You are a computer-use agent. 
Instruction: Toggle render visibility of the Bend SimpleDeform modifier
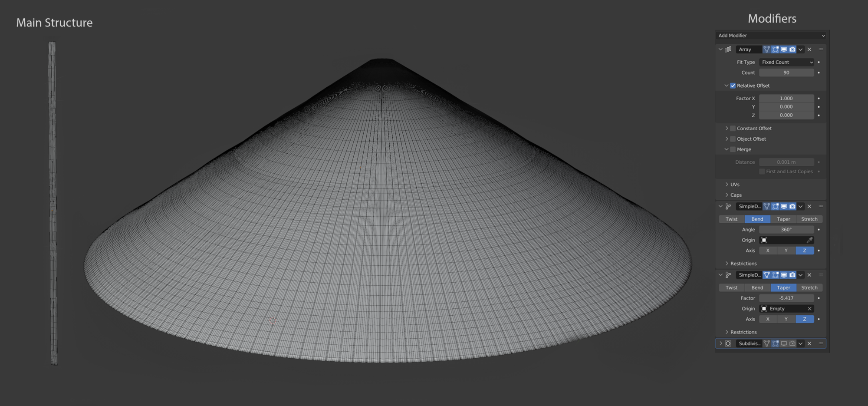(x=792, y=207)
